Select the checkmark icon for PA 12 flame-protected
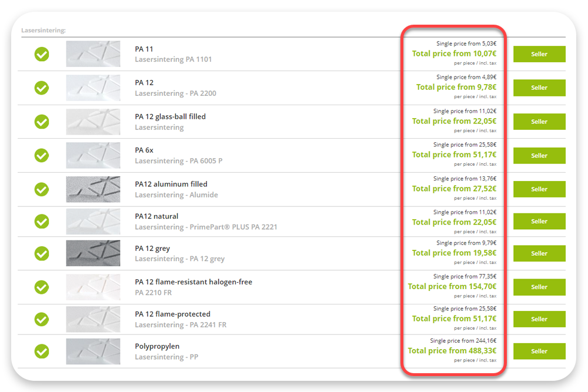This screenshot has width=588, height=392. 41,319
